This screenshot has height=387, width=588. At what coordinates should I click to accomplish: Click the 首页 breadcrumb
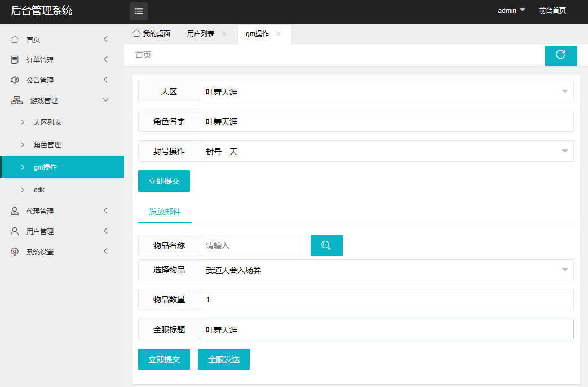[143, 55]
